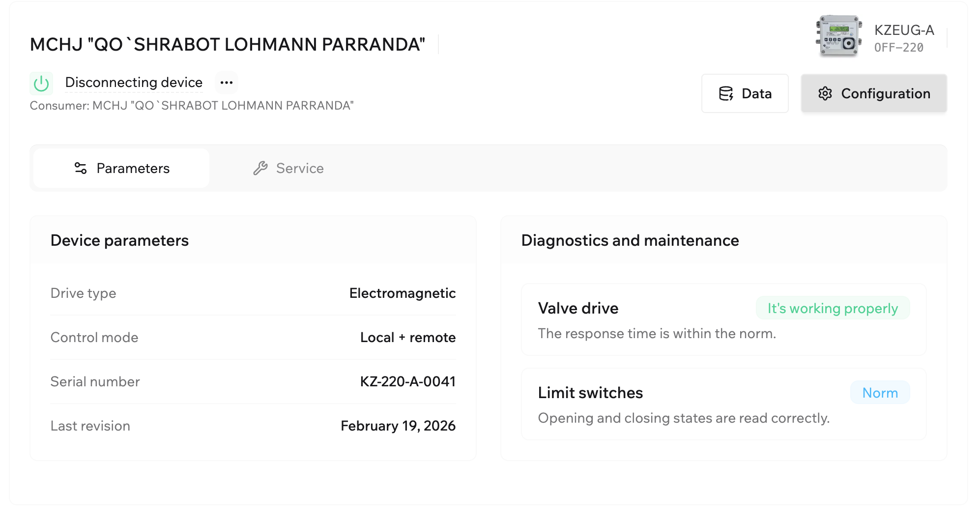The height and width of the screenshot is (520, 980).
Task: Click the gear icon on Configuration button
Action: point(825,93)
